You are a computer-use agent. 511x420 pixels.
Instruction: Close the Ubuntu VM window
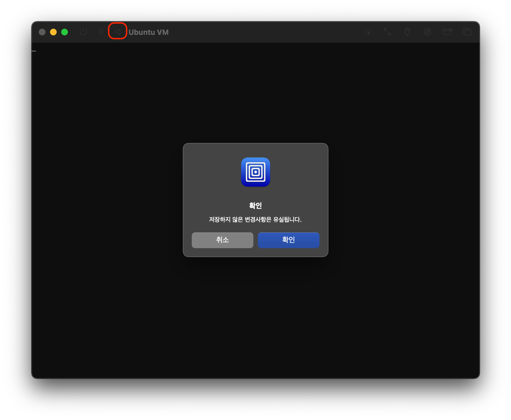pyautogui.click(x=42, y=32)
